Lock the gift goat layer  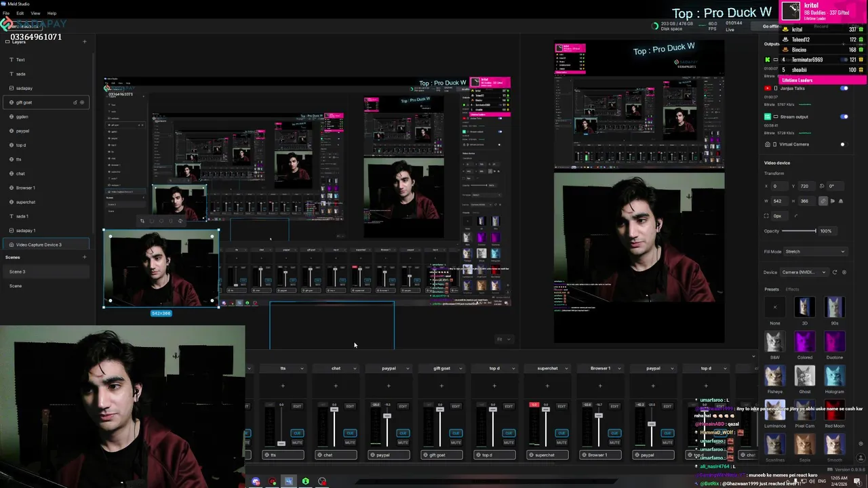(x=75, y=102)
